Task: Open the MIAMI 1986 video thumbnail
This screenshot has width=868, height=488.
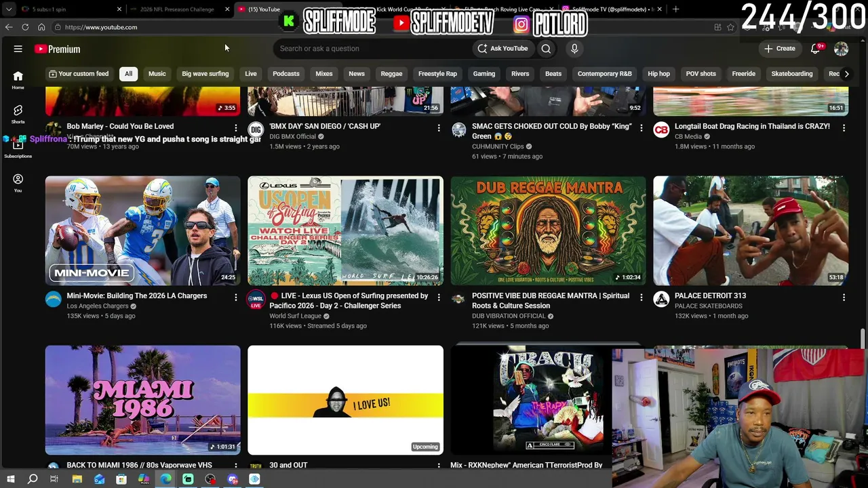Action: [x=143, y=400]
